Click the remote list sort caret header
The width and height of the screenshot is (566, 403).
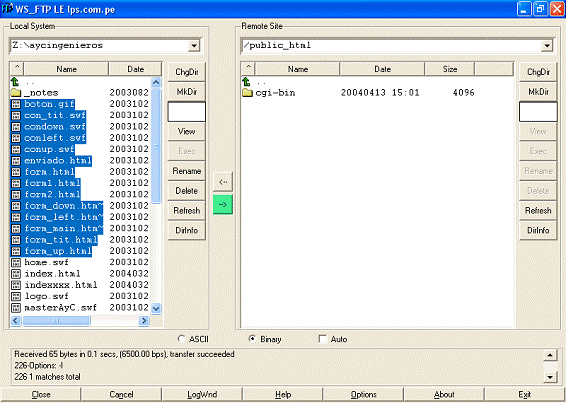(248, 69)
